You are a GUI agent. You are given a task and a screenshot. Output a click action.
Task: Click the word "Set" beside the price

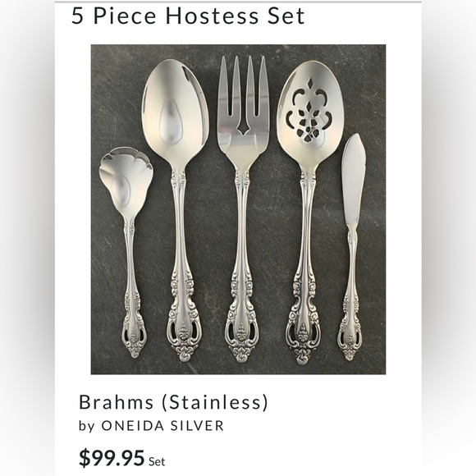(157, 462)
